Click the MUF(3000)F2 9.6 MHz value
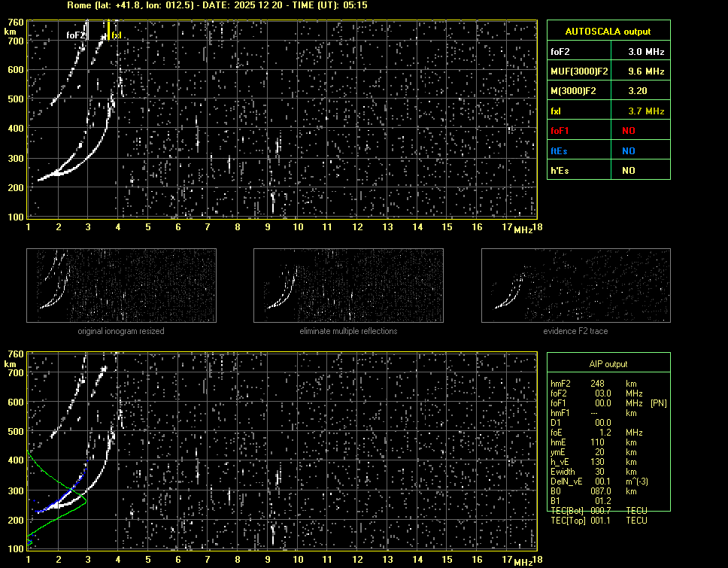 coord(639,71)
